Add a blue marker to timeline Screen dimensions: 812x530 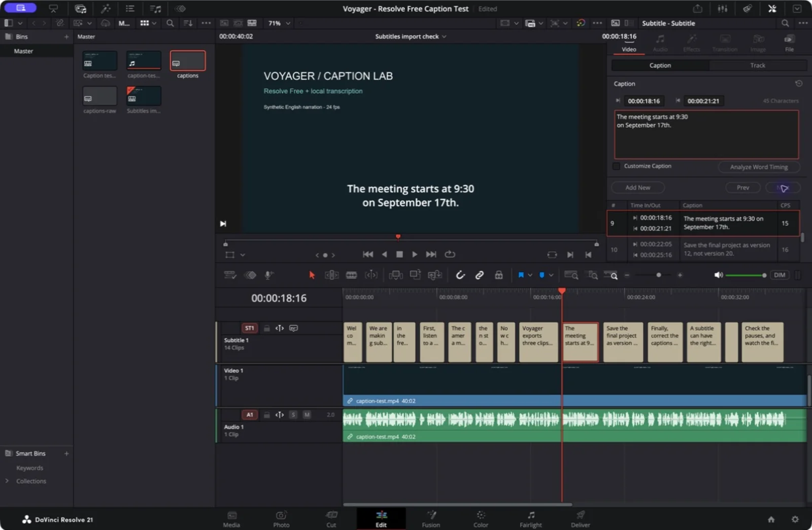[542, 275]
